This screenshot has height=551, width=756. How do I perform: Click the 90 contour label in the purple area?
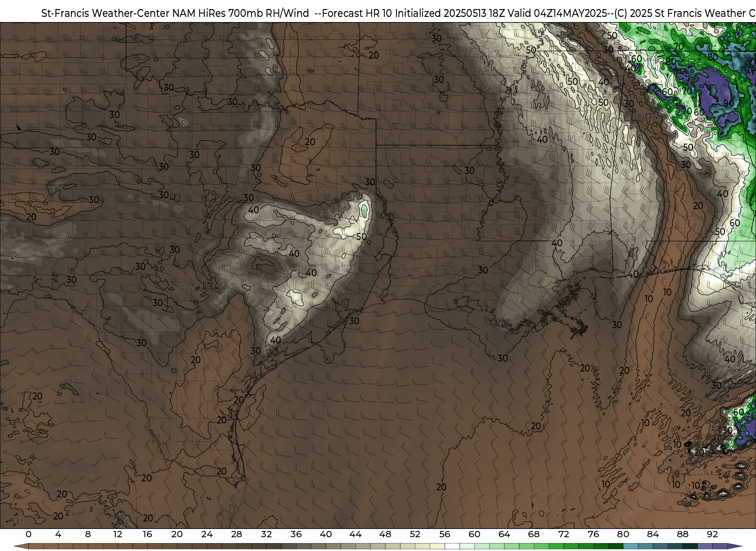(x=729, y=103)
